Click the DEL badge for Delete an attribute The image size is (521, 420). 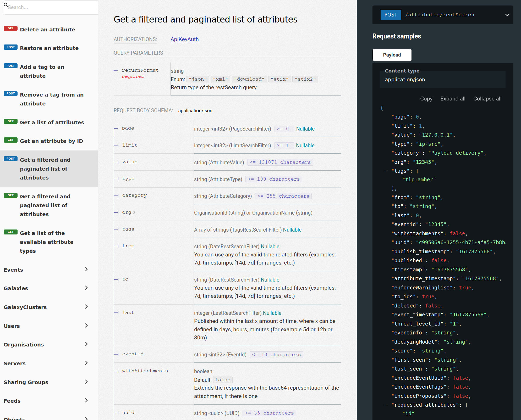(10, 29)
